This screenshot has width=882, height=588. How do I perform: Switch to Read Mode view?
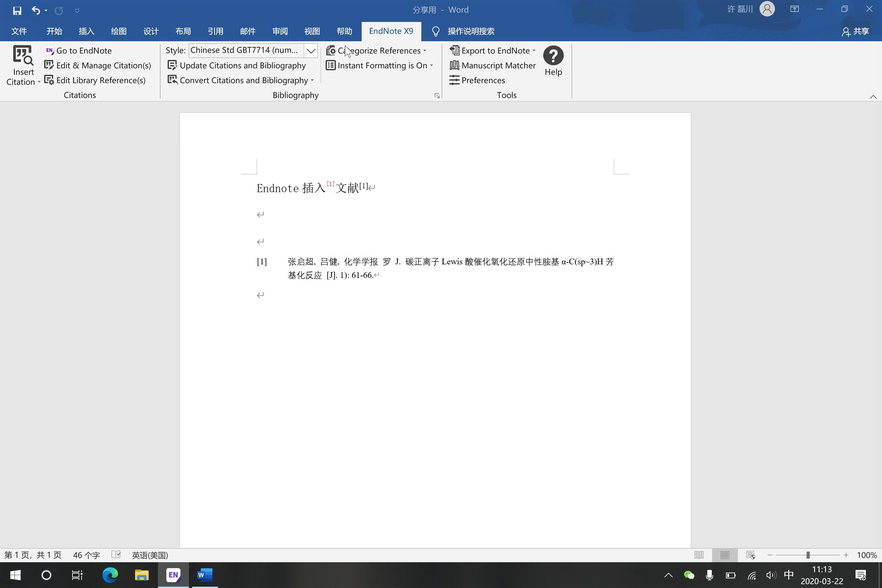pos(699,555)
